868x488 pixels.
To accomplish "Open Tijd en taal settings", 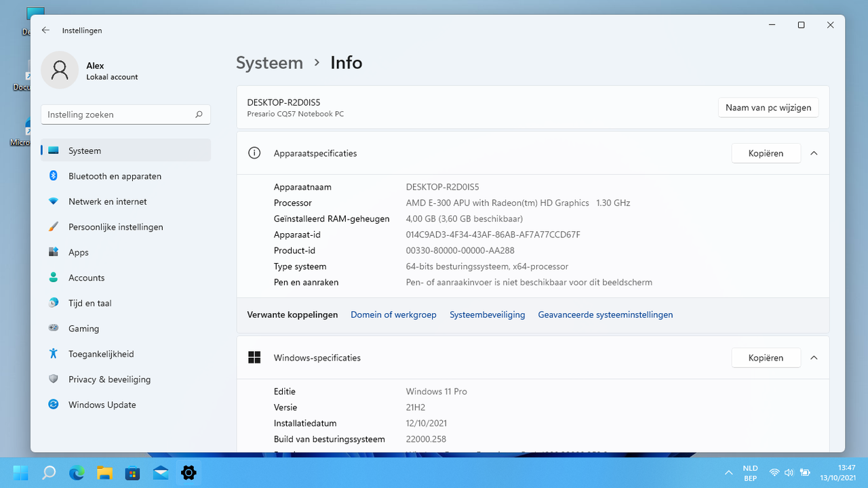I will (125, 303).
